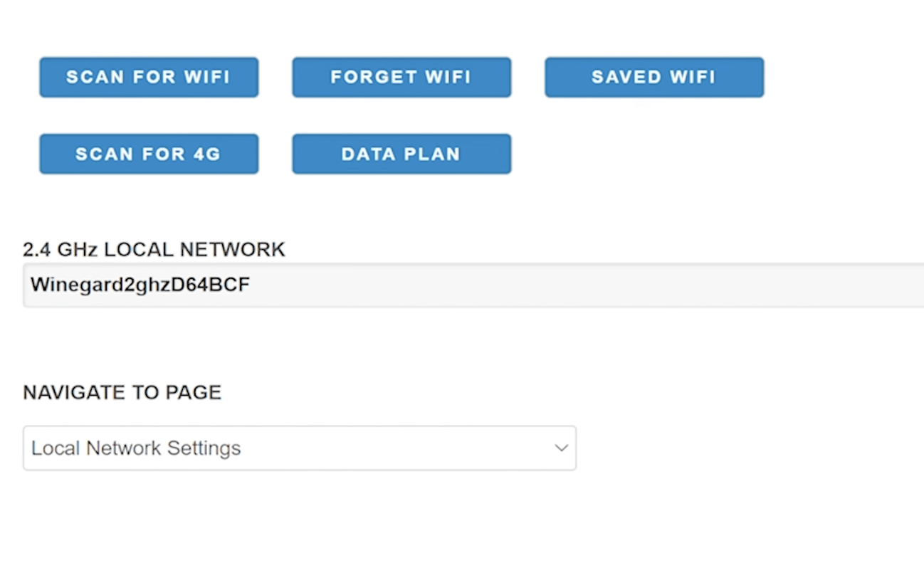
Task: Expand the Navigate To Page dropdown
Action: pos(299,448)
